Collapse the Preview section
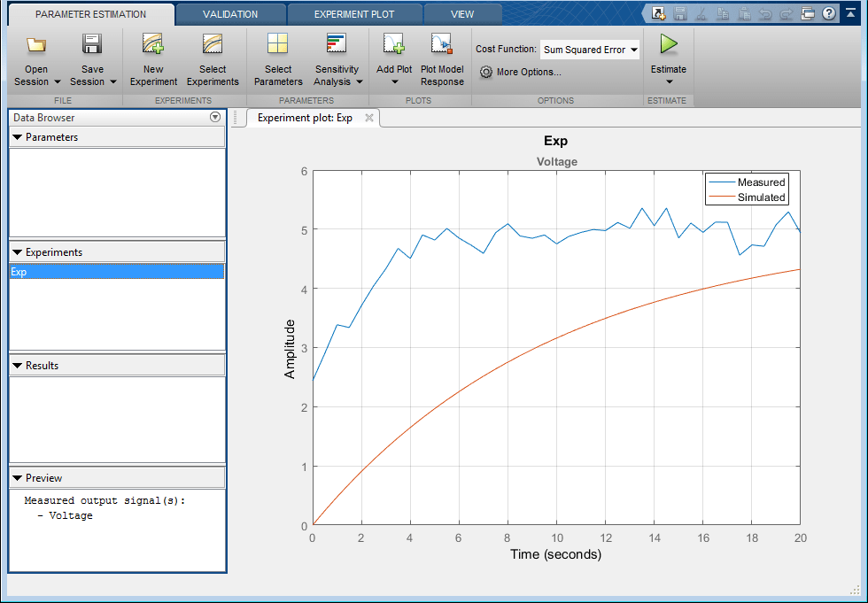 (17, 478)
